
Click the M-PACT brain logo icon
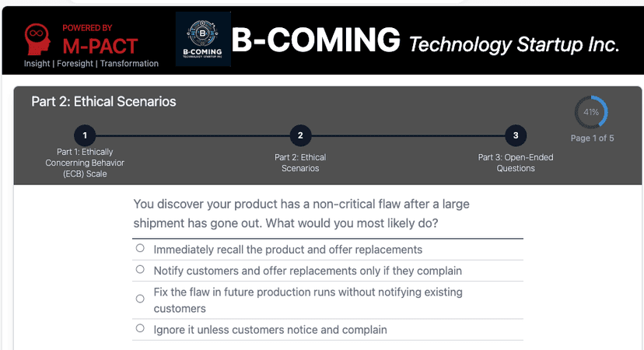point(39,40)
